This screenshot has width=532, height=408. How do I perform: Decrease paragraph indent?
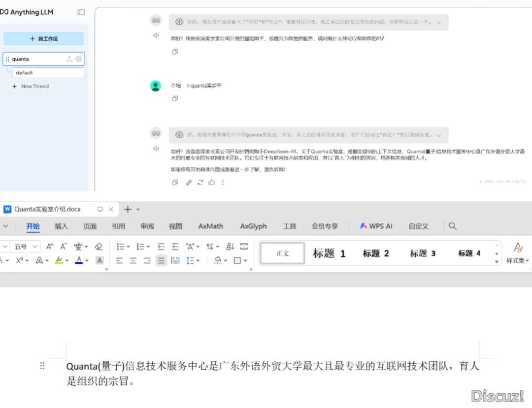[161, 247]
